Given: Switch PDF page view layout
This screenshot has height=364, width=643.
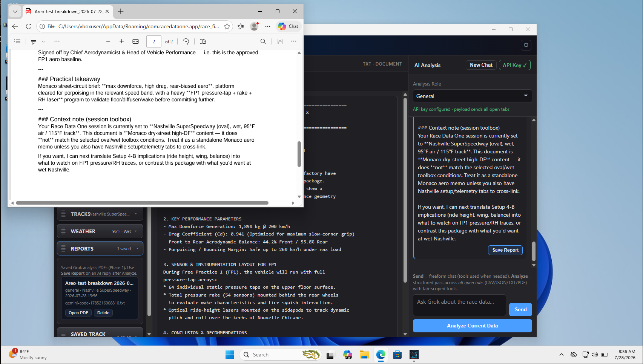Looking at the screenshot, I should coord(203,41).
